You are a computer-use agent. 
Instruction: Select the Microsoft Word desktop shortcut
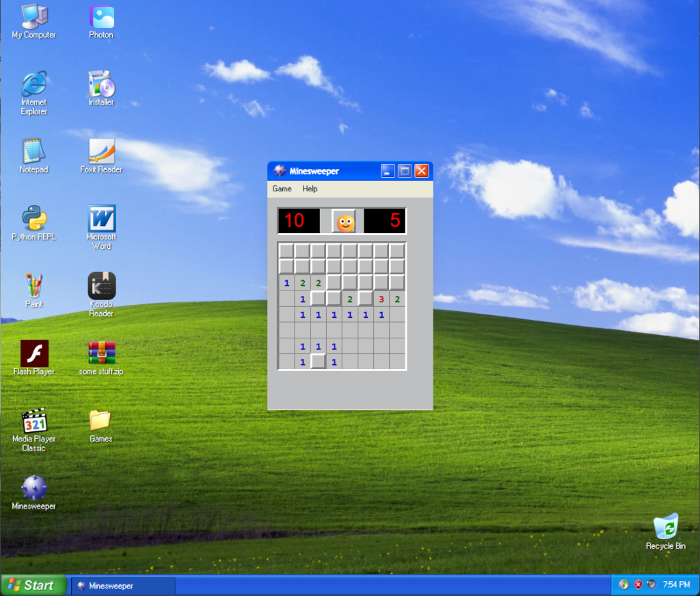[x=101, y=228]
